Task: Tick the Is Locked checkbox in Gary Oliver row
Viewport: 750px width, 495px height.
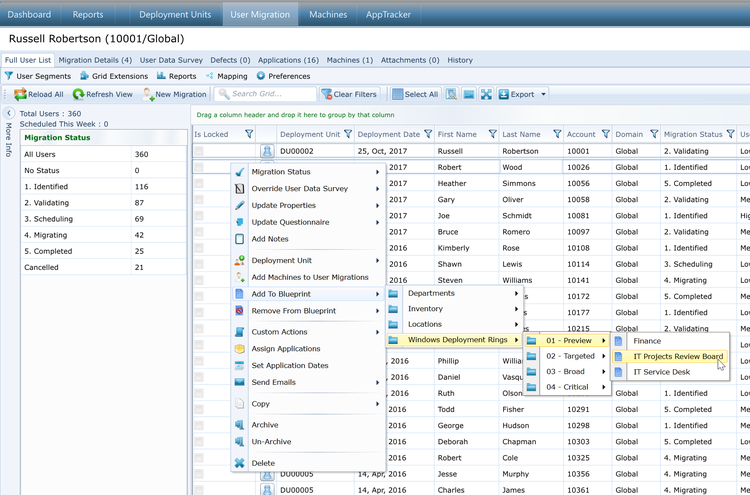Action: pos(199,200)
